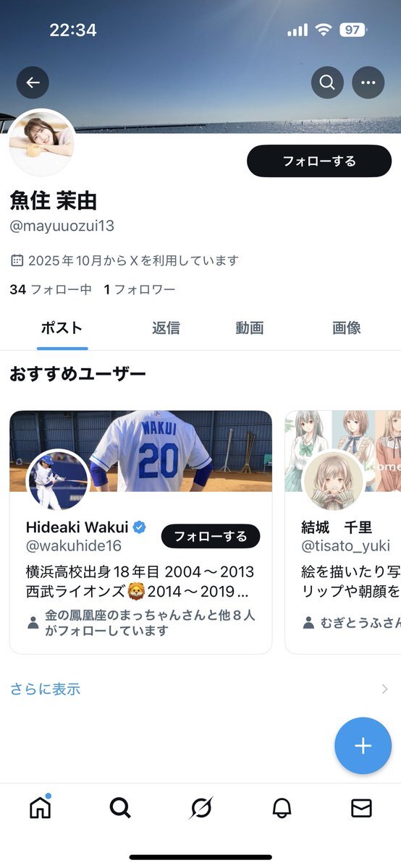Go to Home tab icon
This screenshot has height=868, width=401.
[41, 807]
